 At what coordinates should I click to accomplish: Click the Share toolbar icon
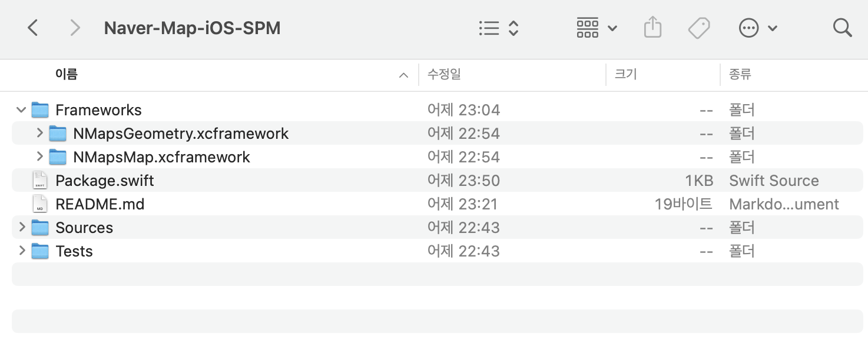click(x=653, y=28)
